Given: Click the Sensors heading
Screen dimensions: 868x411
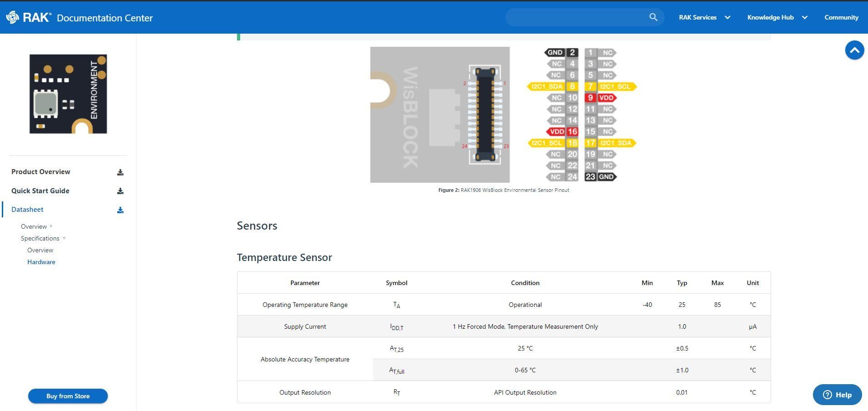Looking at the screenshot, I should pos(257,226).
